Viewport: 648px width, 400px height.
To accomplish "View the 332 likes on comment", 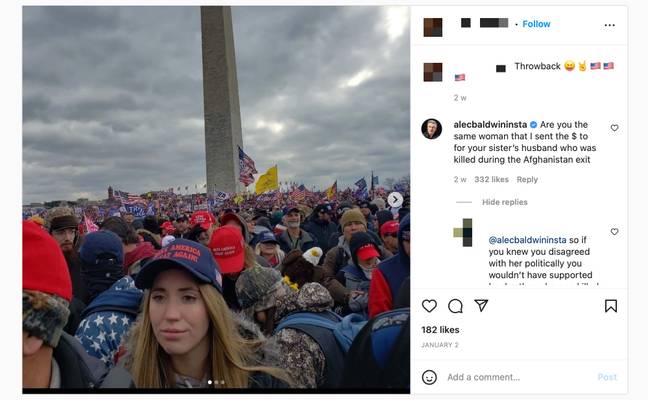I will click(x=491, y=179).
